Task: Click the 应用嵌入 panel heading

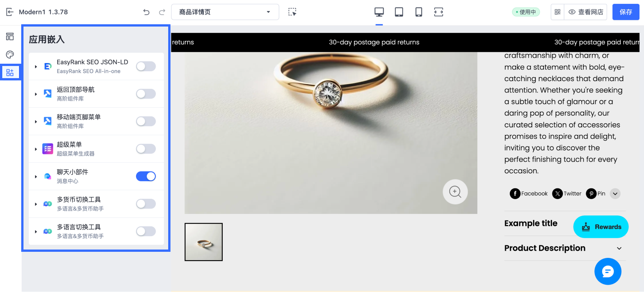Action: coord(47,39)
